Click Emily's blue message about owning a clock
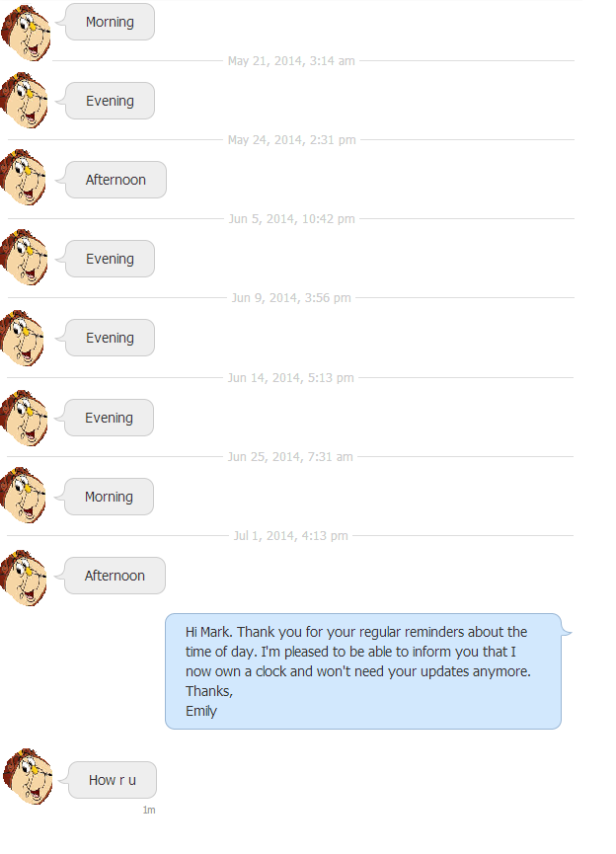 (362, 671)
